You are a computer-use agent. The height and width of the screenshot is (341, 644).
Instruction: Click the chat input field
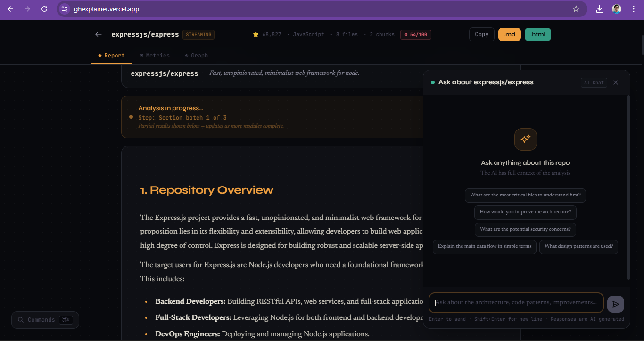coord(516,302)
